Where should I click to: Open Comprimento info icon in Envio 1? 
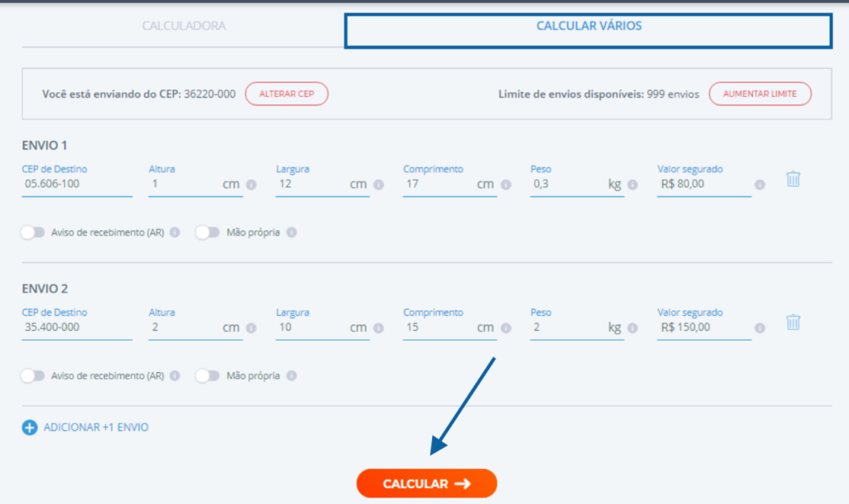click(506, 185)
